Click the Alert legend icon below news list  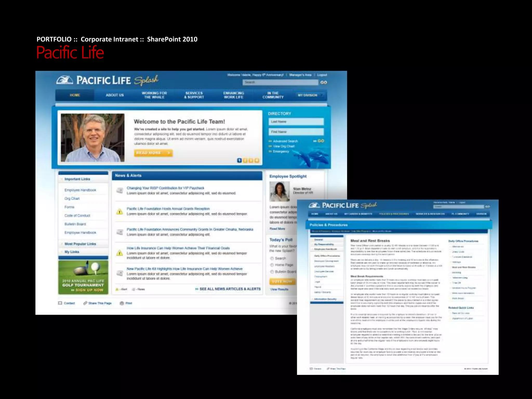(117, 289)
